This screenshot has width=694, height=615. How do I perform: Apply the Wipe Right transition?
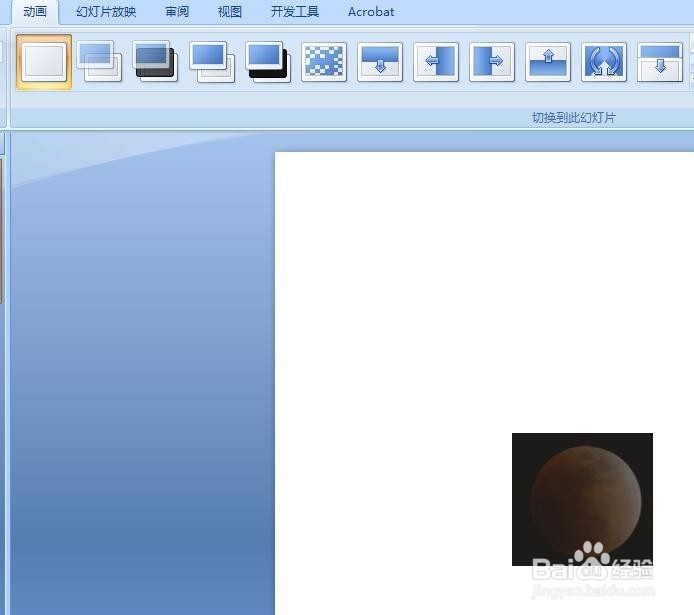click(x=492, y=62)
